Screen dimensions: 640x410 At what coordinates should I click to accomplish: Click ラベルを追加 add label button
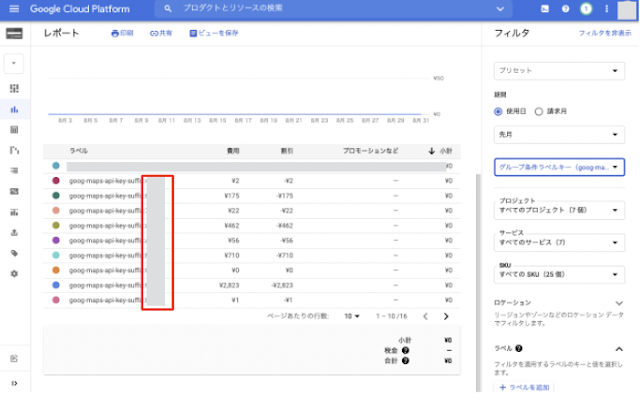(x=524, y=387)
